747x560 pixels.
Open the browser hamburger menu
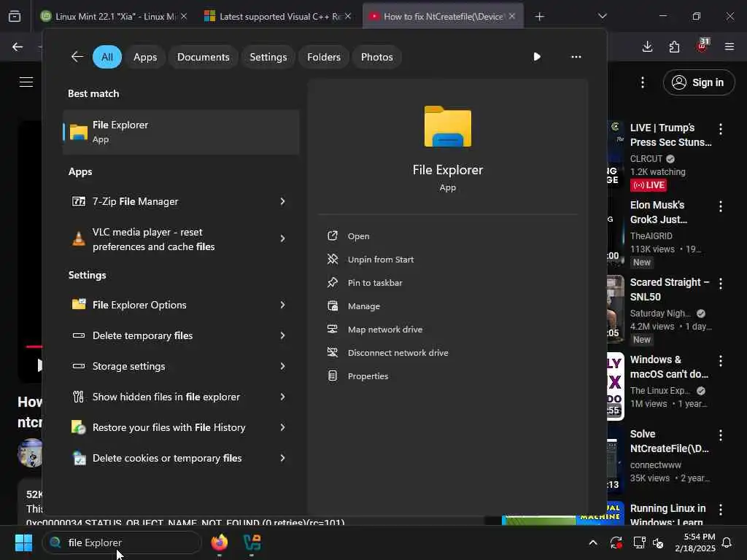tap(729, 47)
